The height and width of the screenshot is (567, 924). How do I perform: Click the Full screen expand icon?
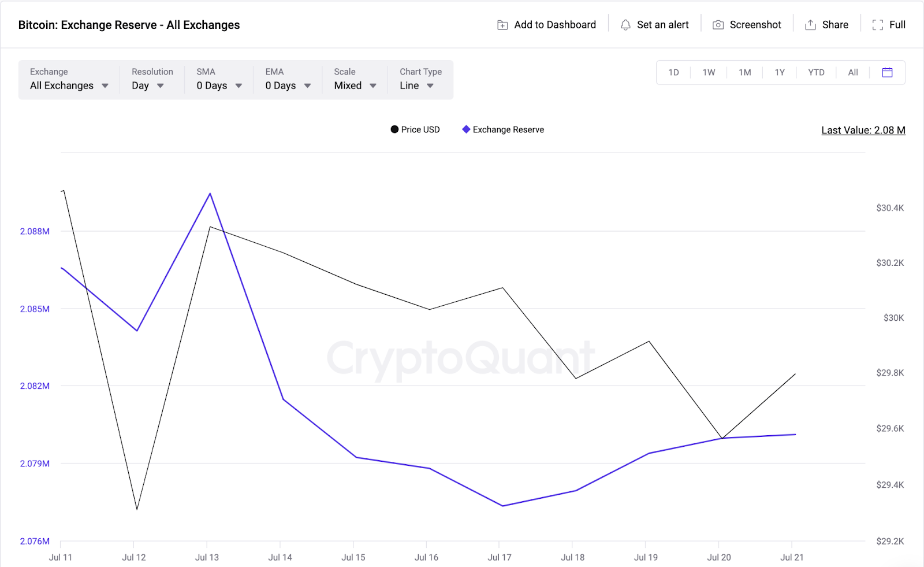pos(878,25)
